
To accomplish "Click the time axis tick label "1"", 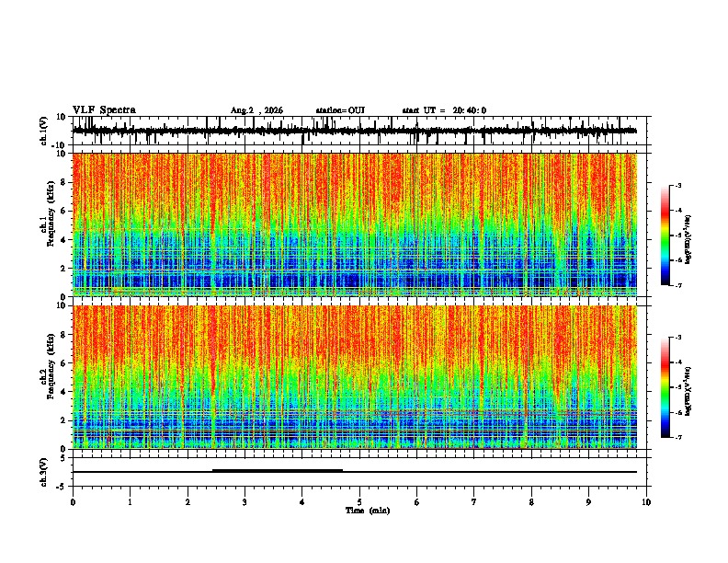I will (130, 502).
